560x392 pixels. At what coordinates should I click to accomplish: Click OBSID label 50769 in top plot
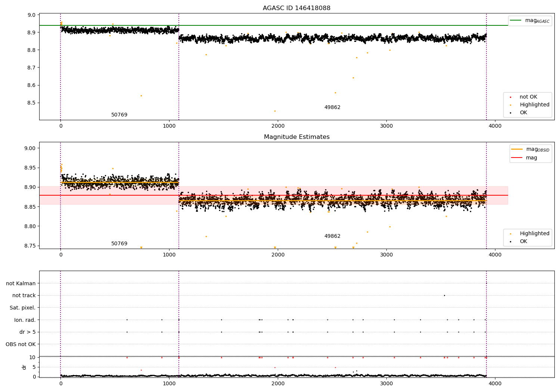point(119,115)
